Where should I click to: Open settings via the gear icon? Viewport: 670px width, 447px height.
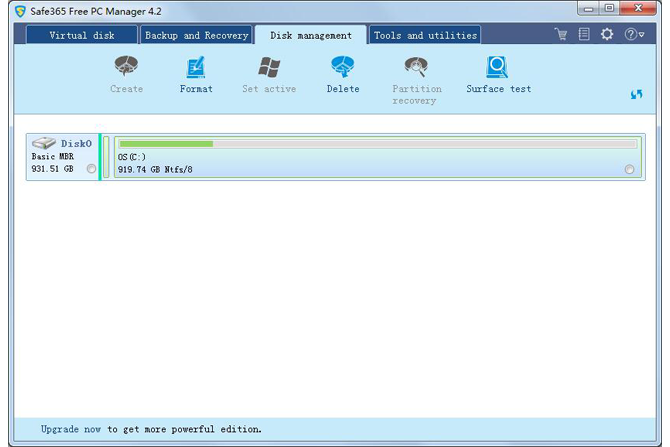[607, 35]
